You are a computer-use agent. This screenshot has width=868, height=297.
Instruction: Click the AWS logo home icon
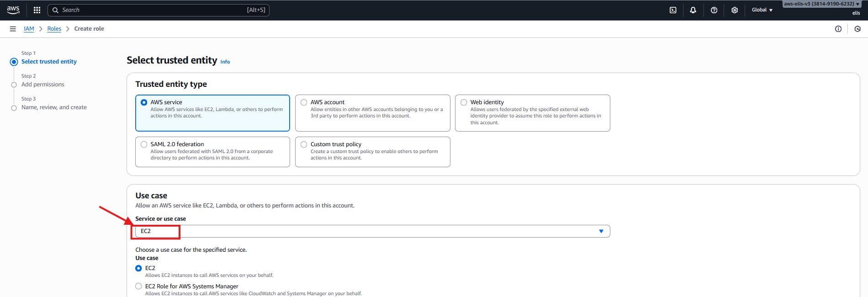pos(13,10)
